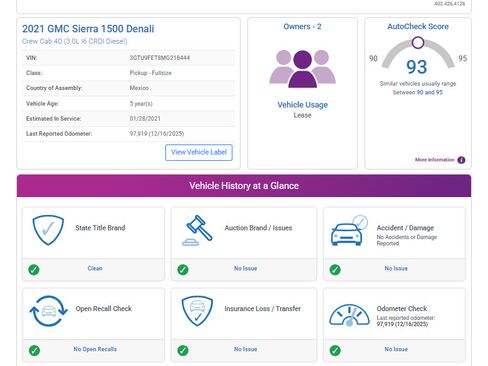488x366 pixels.
Task: Click the Clean status link
Action: click(x=95, y=268)
